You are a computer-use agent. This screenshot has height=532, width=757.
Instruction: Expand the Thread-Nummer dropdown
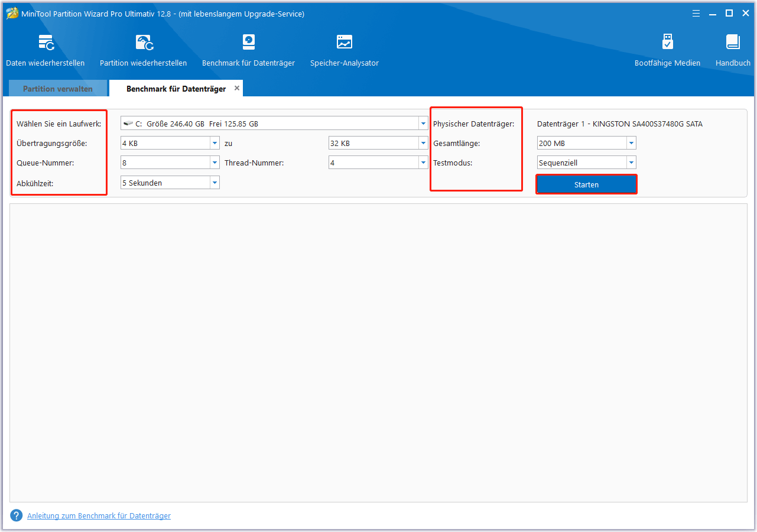[x=423, y=163]
